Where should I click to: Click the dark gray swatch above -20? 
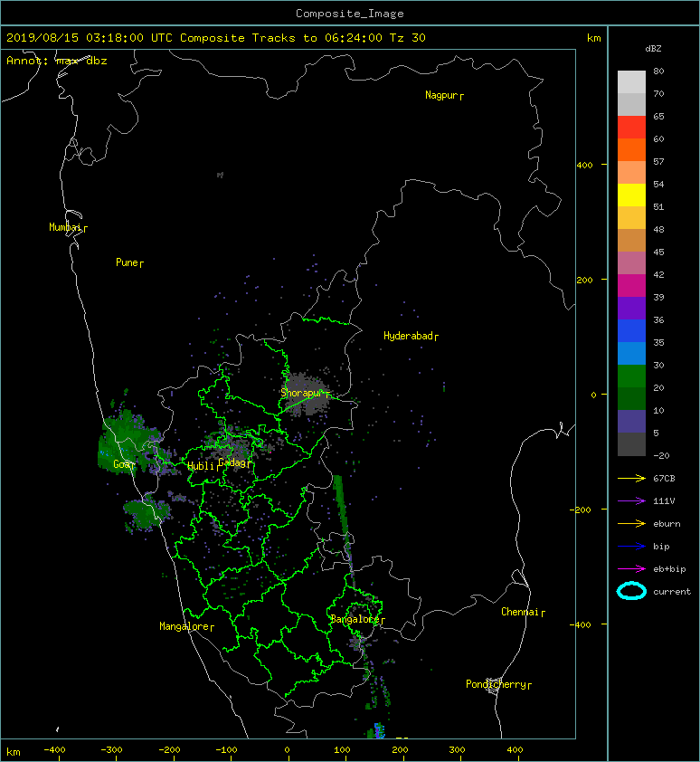[x=631, y=444]
